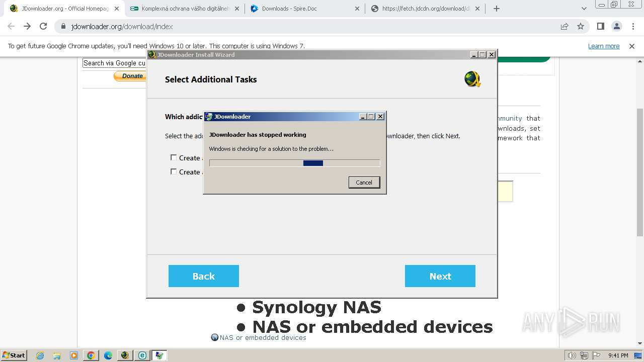644x362 pixels.
Task: Open the network status tray icon
Action: pos(584,355)
